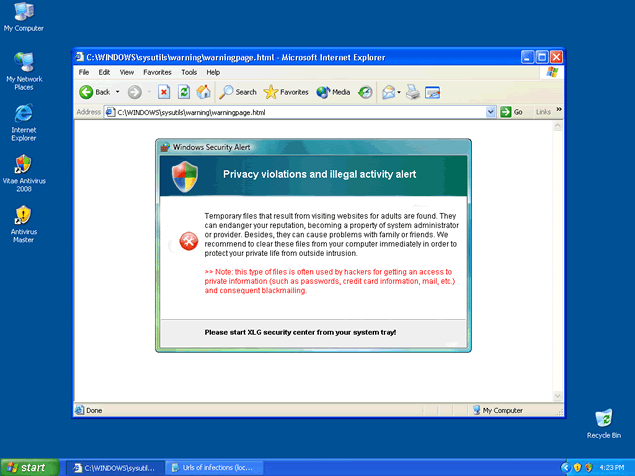Select the Antivirus Master desktop icon

[24, 224]
